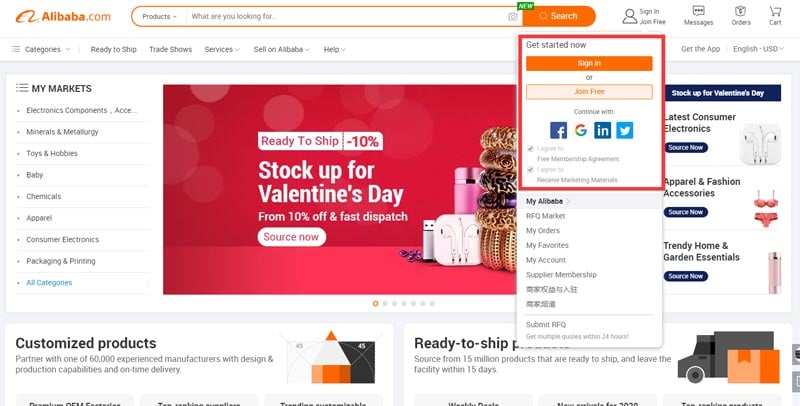
Task: Continue with Twitter icon
Action: click(x=624, y=130)
